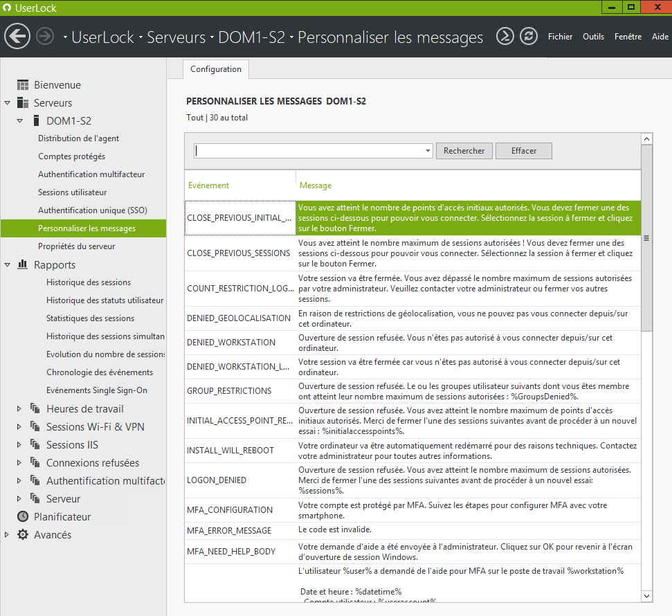Select the INSTALL_WILL_REBOOT event row

[412, 451]
